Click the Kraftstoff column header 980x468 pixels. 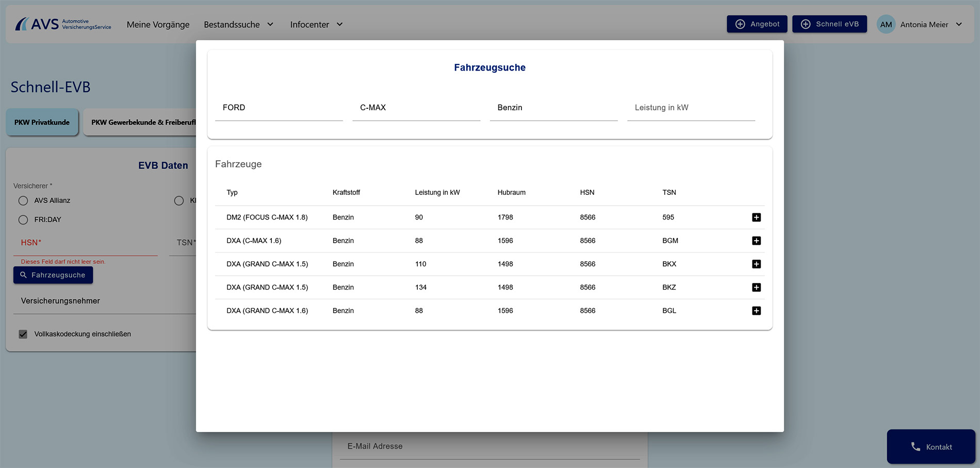pos(346,192)
